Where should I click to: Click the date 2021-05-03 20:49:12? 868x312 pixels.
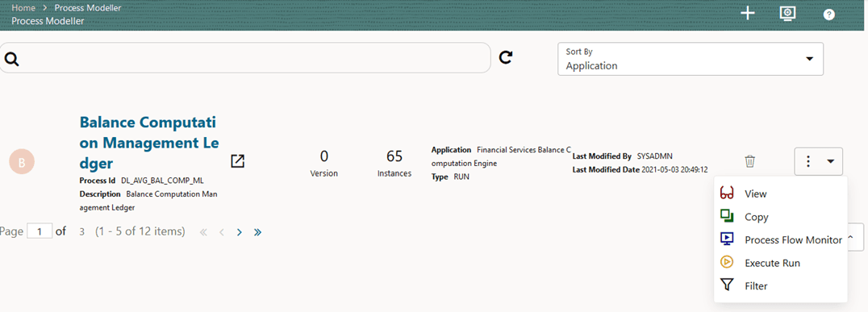675,169
